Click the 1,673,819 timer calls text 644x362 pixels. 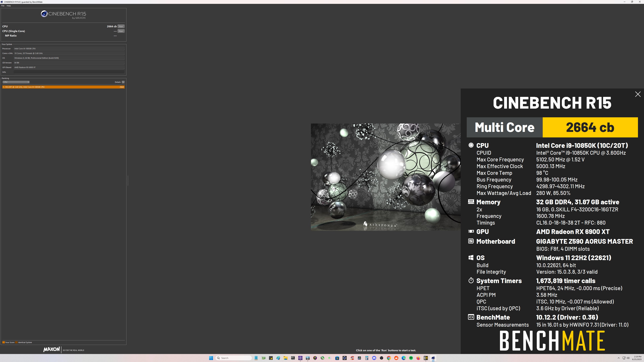(566, 281)
